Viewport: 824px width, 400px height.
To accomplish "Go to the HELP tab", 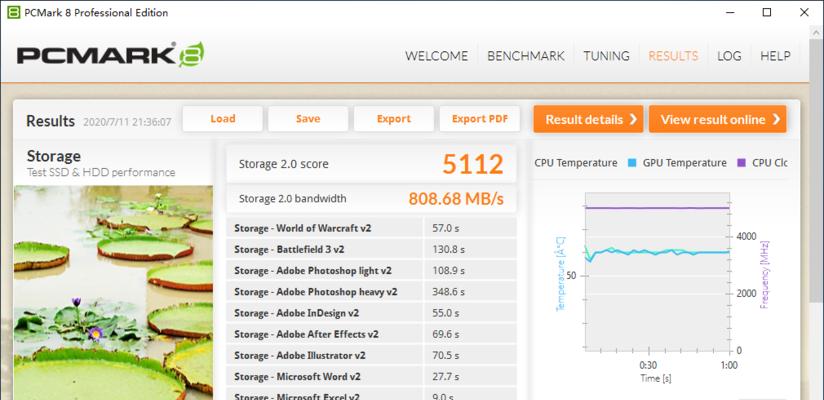I will point(775,56).
